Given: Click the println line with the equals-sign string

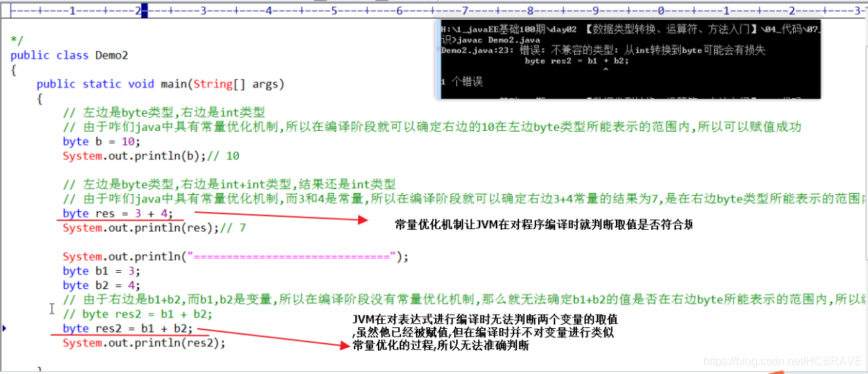Looking at the screenshot, I should [236, 257].
